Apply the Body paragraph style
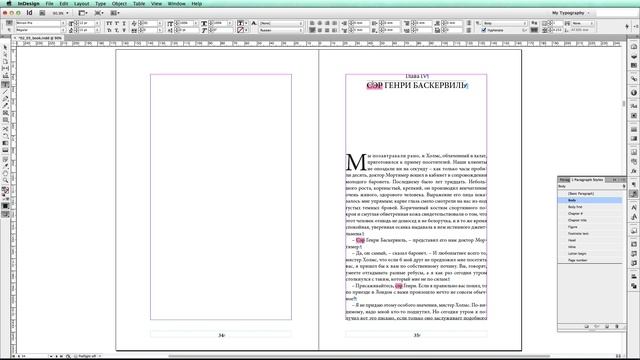640x360 pixels. pos(590,200)
